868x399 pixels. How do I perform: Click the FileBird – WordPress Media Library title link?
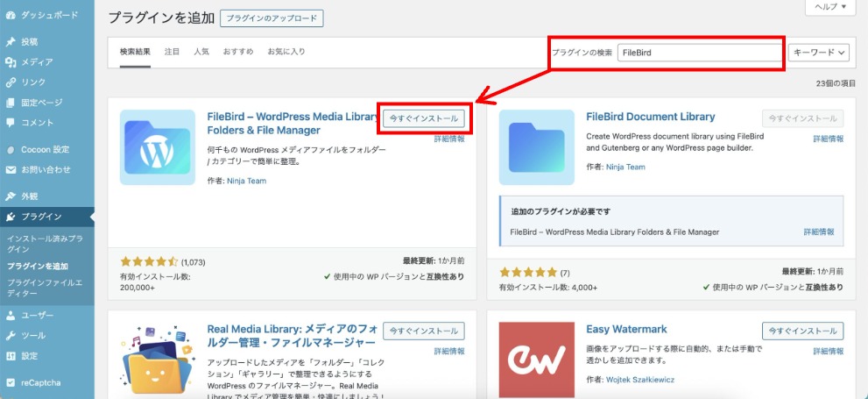tap(293, 124)
